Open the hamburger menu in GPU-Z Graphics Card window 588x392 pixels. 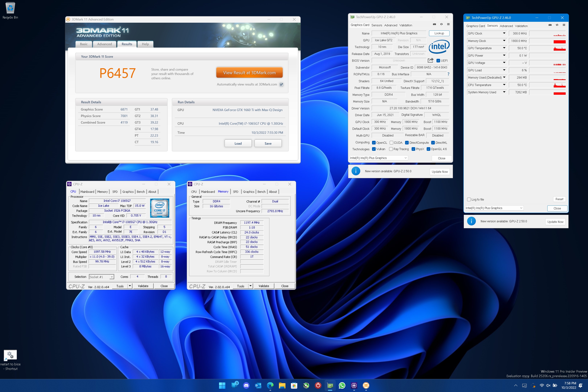(448, 24)
